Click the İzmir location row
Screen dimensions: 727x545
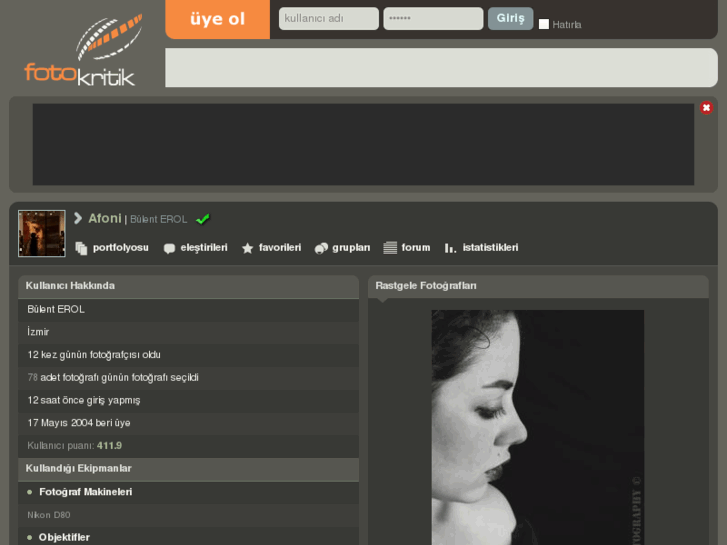188,332
